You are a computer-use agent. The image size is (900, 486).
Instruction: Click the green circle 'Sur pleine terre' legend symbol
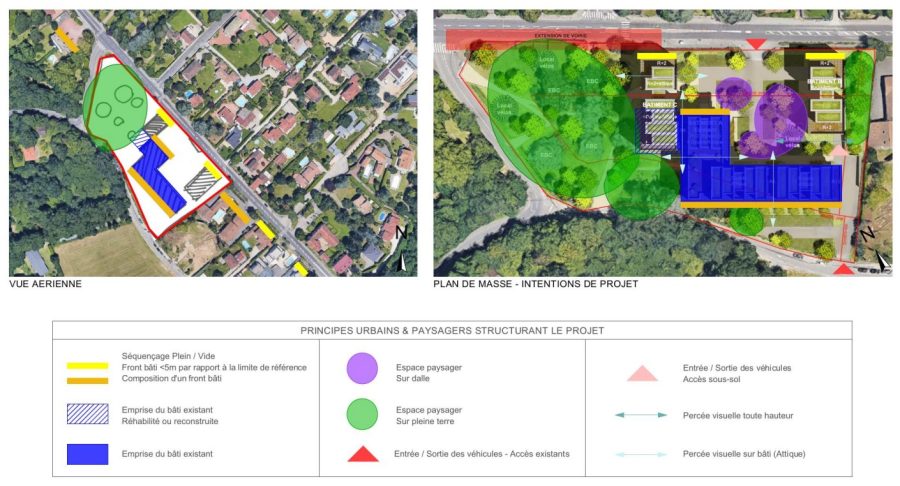361,413
